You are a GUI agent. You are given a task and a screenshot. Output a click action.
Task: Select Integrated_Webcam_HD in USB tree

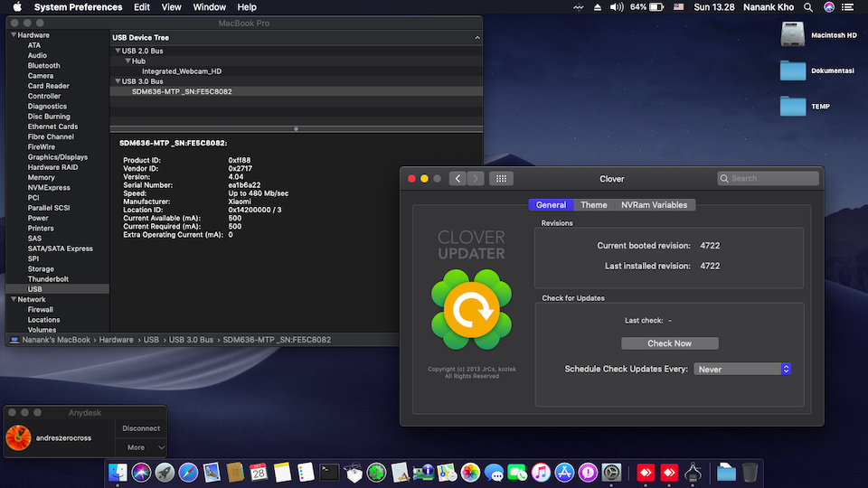pyautogui.click(x=182, y=70)
